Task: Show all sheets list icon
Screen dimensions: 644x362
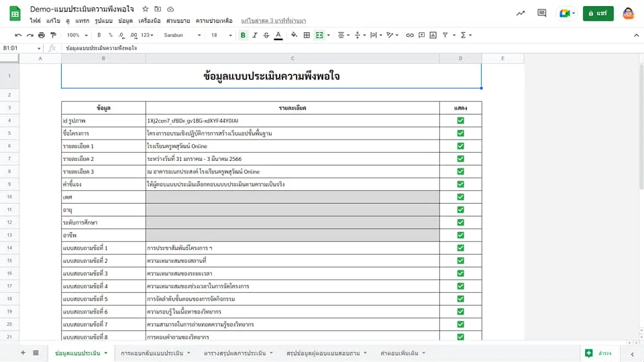Action: [x=36, y=353]
